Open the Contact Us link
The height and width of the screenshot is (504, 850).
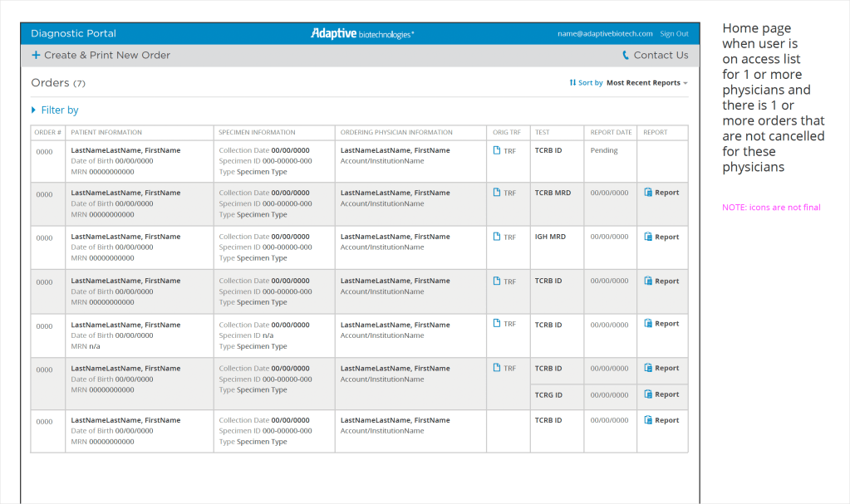[661, 56]
